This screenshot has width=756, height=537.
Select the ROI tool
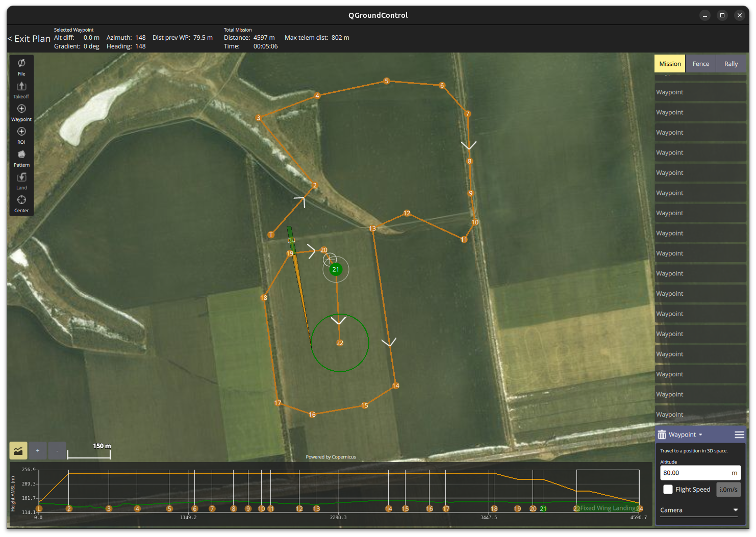coord(21,135)
